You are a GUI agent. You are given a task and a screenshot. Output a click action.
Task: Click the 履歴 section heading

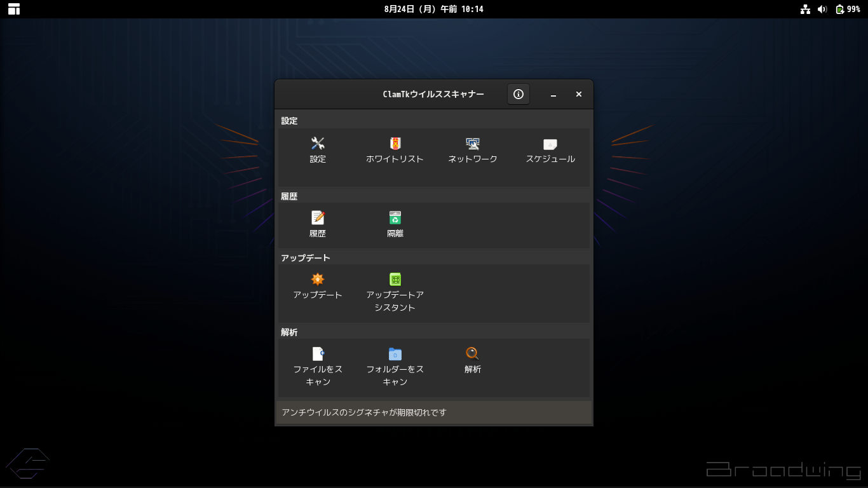point(290,196)
